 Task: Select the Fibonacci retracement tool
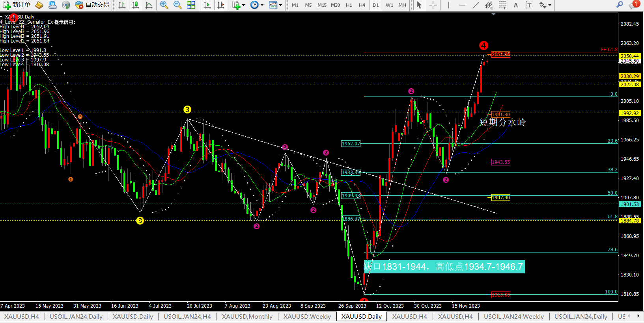[502, 5]
